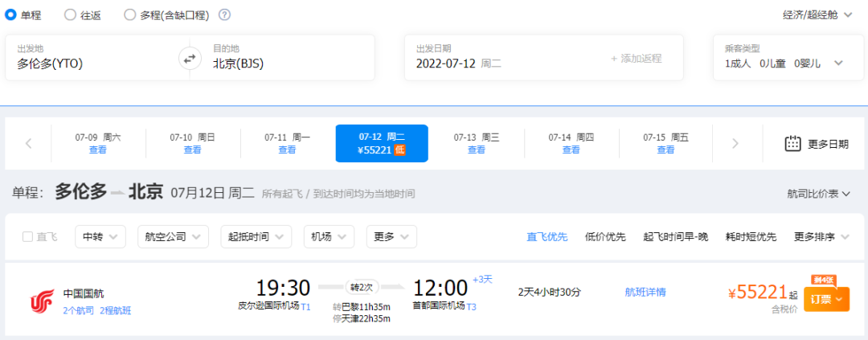Sort by 耗时短优先 shortest duration
The width and height of the screenshot is (868, 340).
click(x=751, y=237)
